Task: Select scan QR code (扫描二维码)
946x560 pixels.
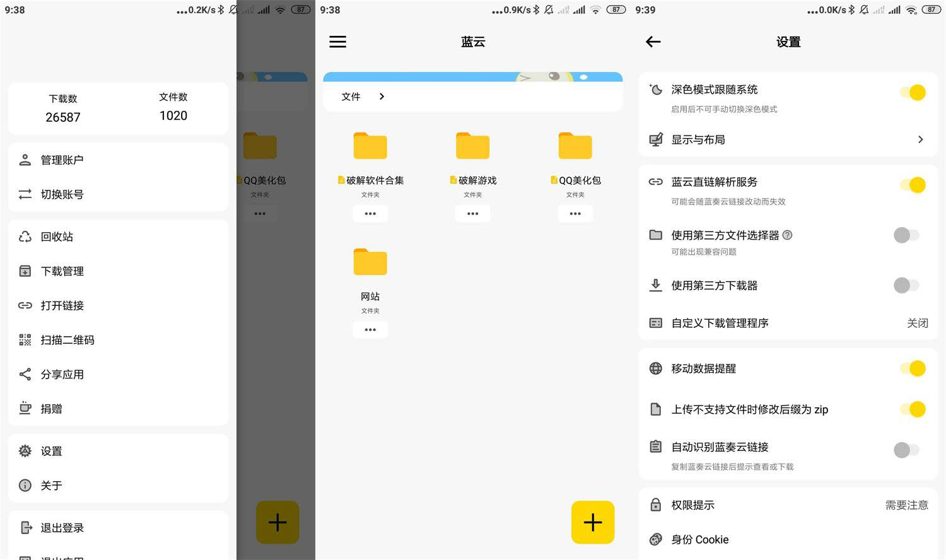Action: 67,340
